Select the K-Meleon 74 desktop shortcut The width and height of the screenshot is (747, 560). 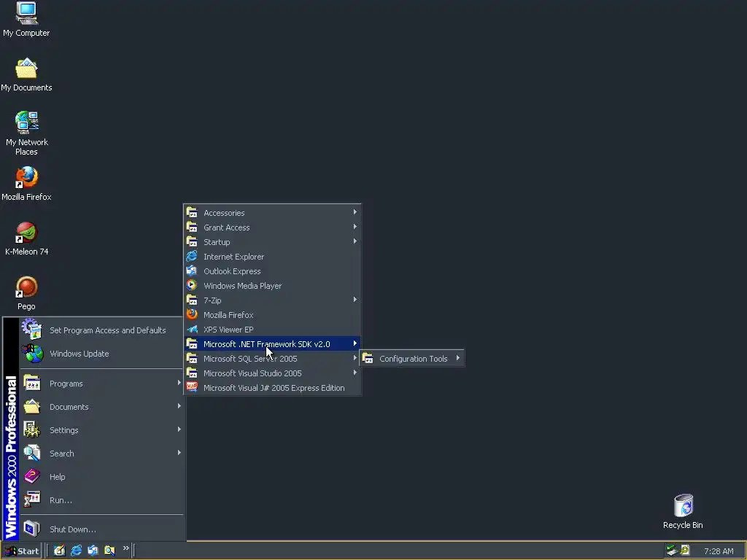tap(26, 238)
